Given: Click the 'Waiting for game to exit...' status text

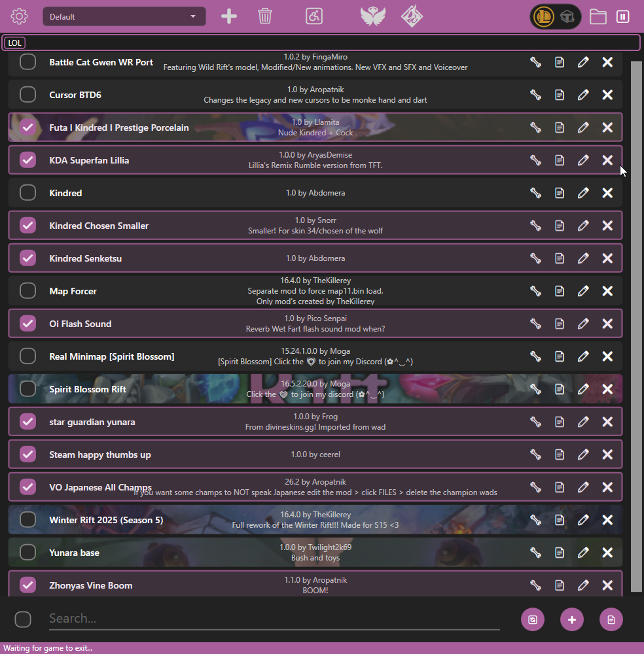Looking at the screenshot, I should (x=48, y=648).
